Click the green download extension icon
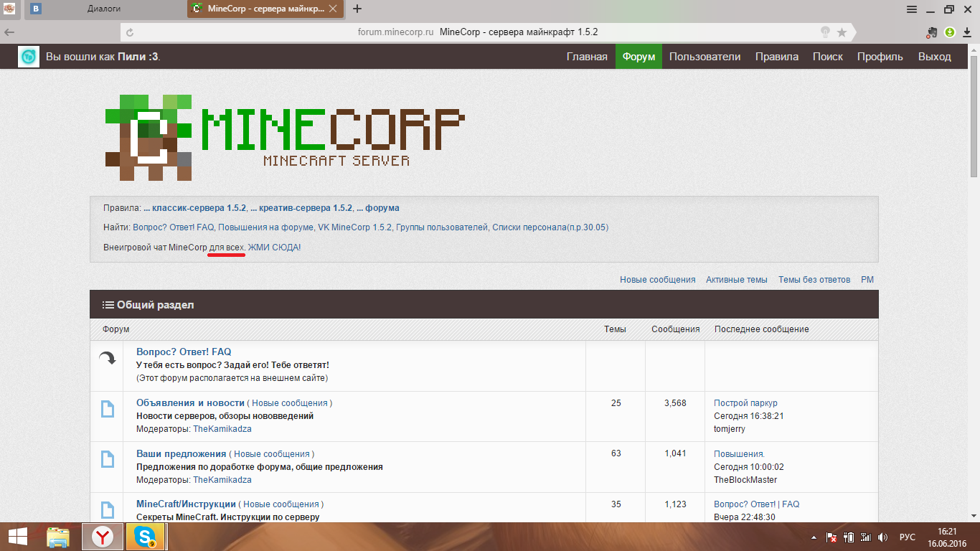This screenshot has height=551, width=980. click(x=950, y=32)
